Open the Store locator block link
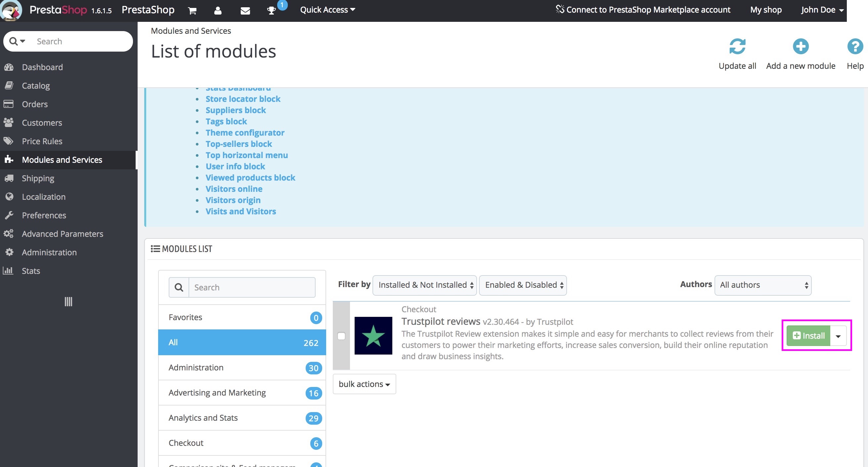868x467 pixels. (243, 99)
